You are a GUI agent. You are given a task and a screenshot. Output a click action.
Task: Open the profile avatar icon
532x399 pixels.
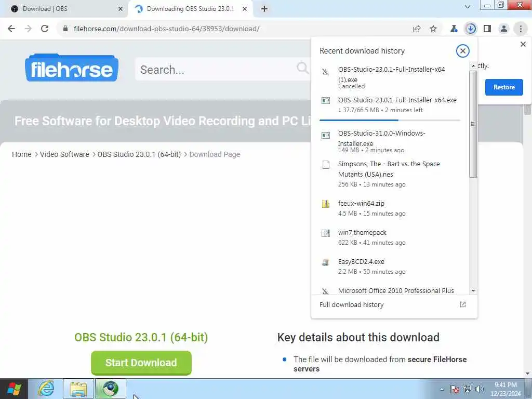[x=504, y=29]
